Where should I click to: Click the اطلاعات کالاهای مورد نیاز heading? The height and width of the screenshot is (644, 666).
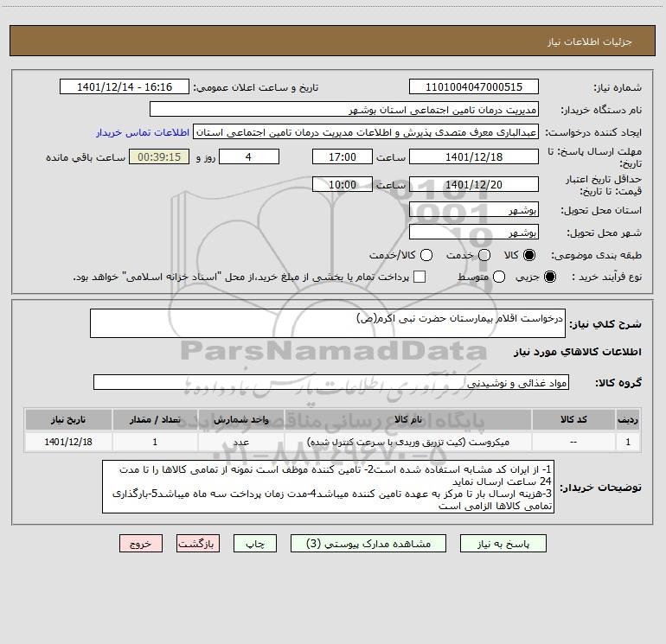tap(578, 352)
